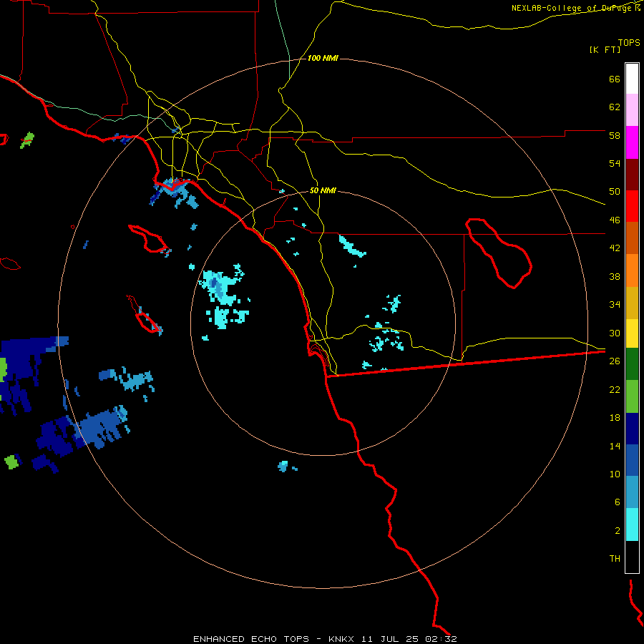
Task: Click the Santa Catalina Island outline
Action: pyautogui.click(x=149, y=238)
